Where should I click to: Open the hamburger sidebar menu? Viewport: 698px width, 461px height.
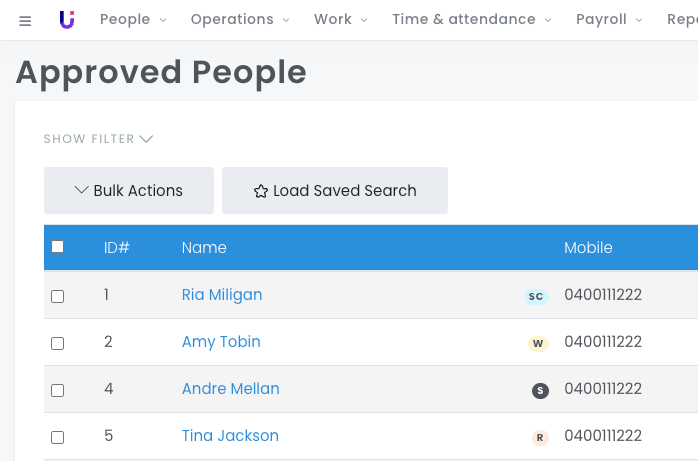25,21
